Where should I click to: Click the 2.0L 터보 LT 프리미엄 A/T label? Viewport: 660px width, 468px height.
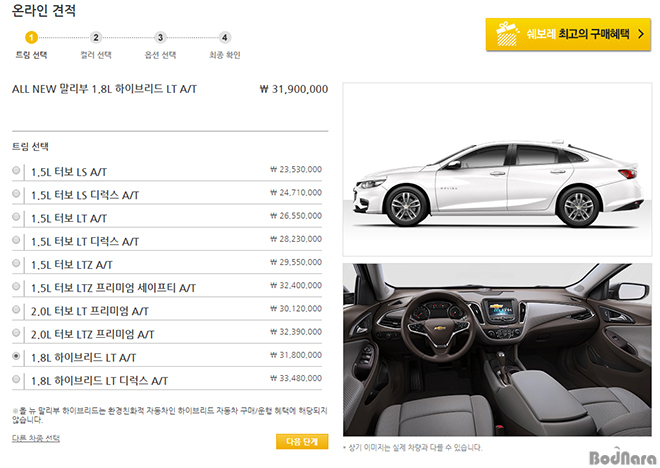90,311
